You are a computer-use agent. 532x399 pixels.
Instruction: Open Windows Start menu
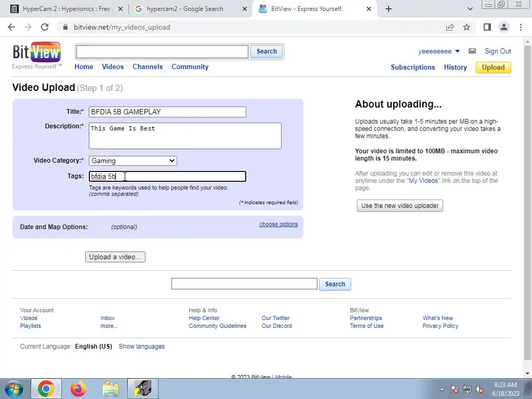[x=14, y=389]
